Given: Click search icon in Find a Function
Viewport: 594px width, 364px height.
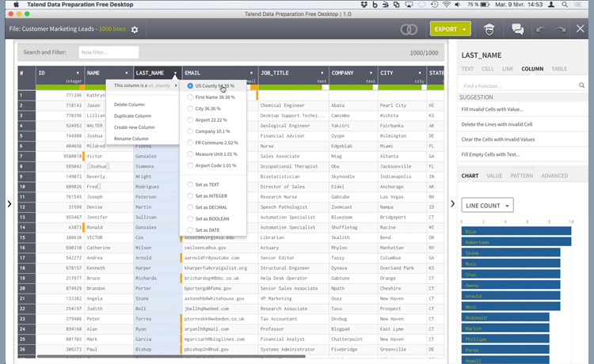Looking at the screenshot, I should (581, 85).
